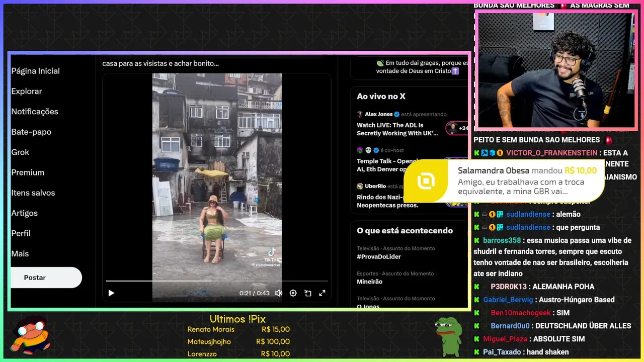This screenshot has width=644, height=362.
Task: Click the Salamandra Obesa donation notification
Action: (x=504, y=181)
